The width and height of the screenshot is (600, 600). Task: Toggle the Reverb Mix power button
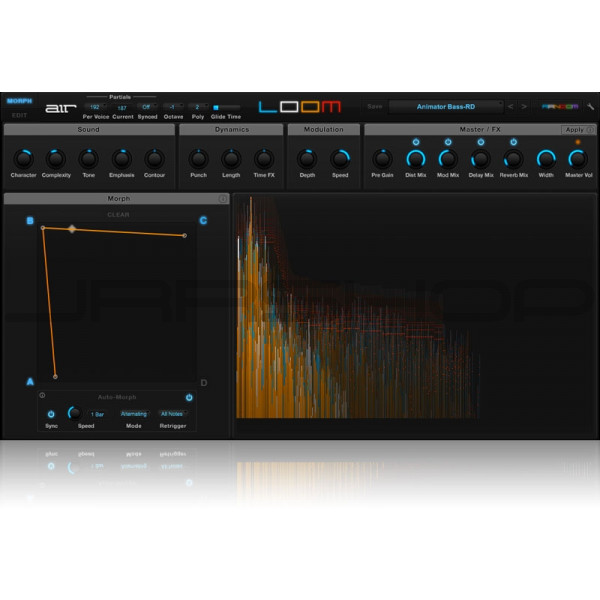tap(514, 142)
